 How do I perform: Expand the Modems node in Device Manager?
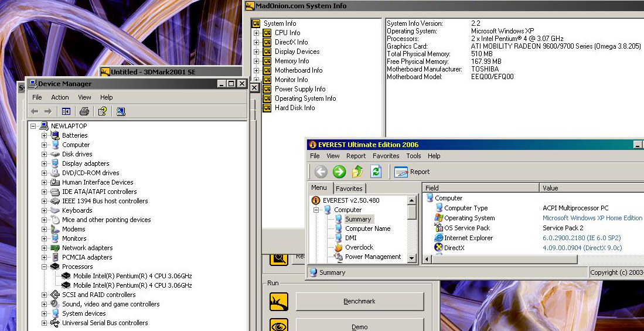pyautogui.click(x=44, y=229)
